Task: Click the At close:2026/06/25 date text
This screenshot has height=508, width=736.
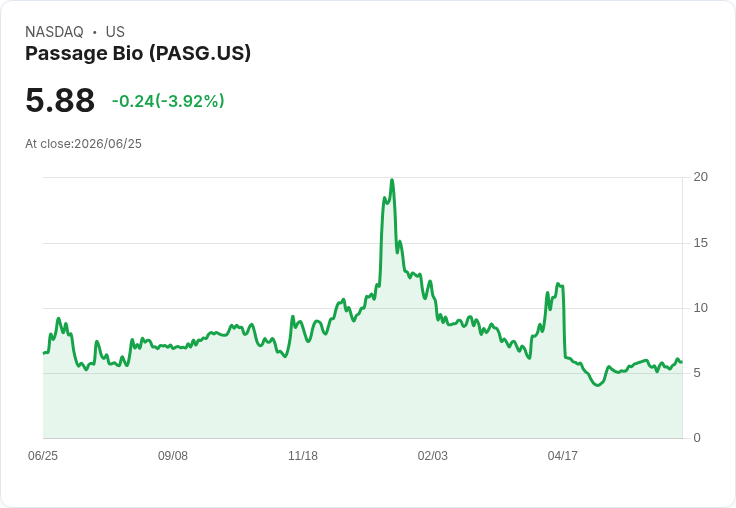Action: [x=84, y=144]
